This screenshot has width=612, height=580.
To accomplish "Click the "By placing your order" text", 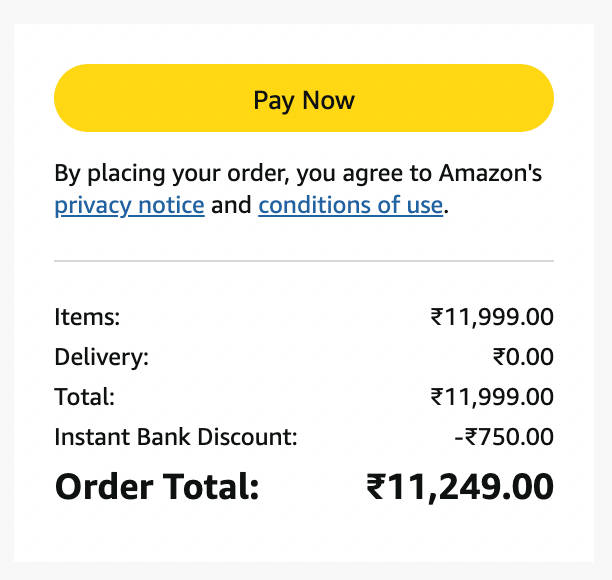I will coord(172,174).
